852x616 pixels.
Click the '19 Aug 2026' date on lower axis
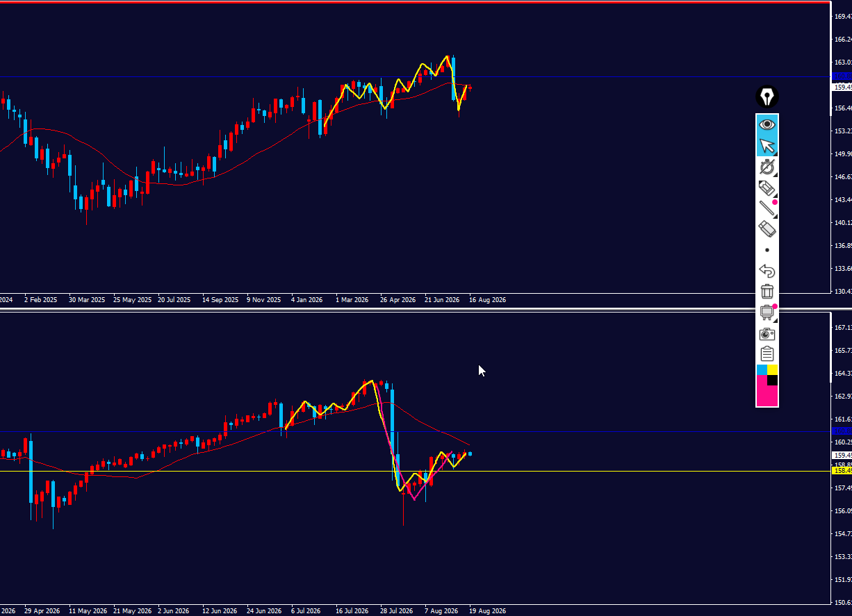pyautogui.click(x=488, y=611)
